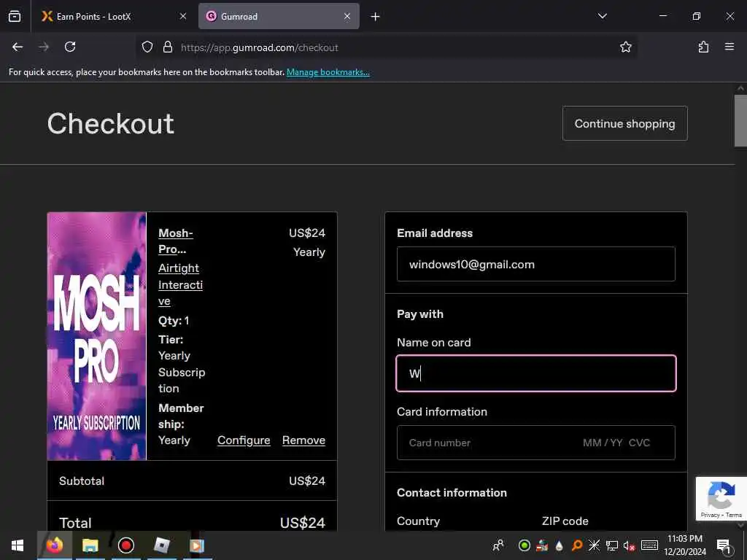The width and height of the screenshot is (747, 560).
Task: Click the Subtotal US$24 amount
Action: tap(307, 481)
